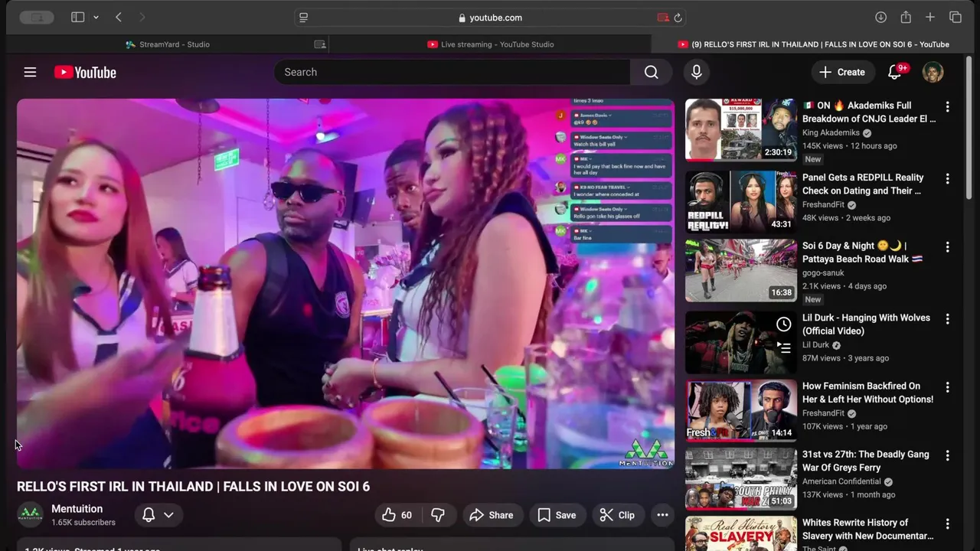Open Mentuition channel avatar
The height and width of the screenshot is (551, 980).
tap(30, 515)
